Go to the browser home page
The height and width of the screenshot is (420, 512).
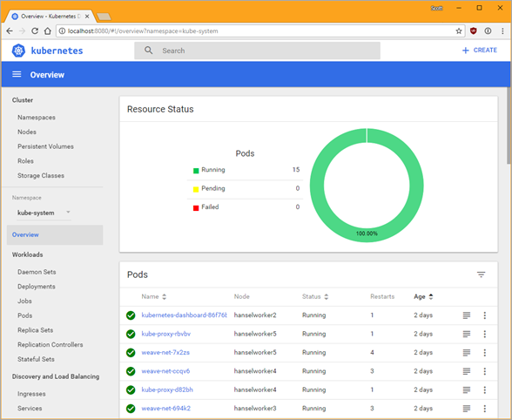tap(48, 31)
